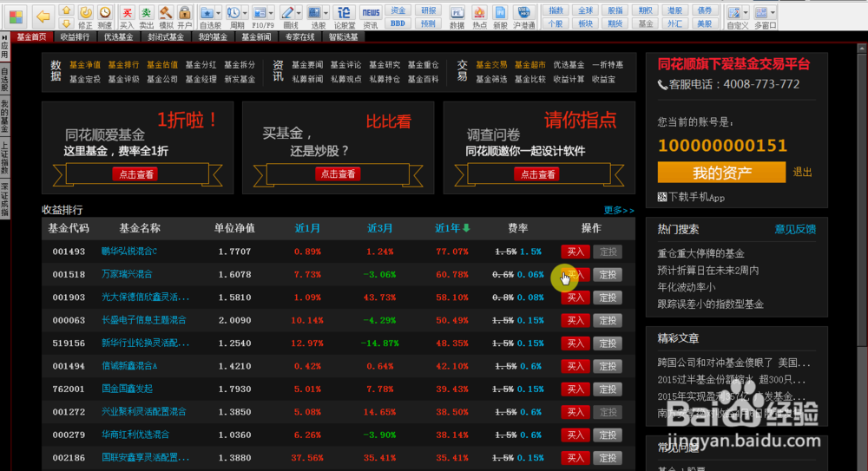This screenshot has width=868, height=471.
Task: Click 点击查看 under 请你指点 banner
Action: pyautogui.click(x=537, y=174)
